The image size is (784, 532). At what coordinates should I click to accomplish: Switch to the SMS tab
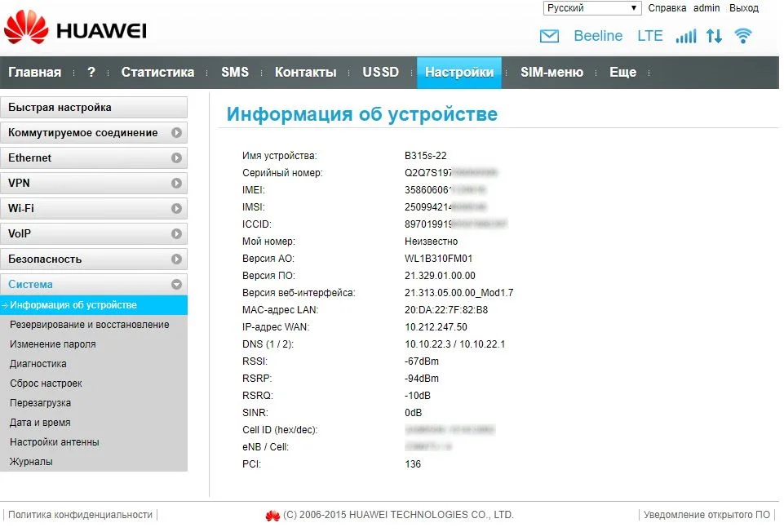[x=235, y=73]
